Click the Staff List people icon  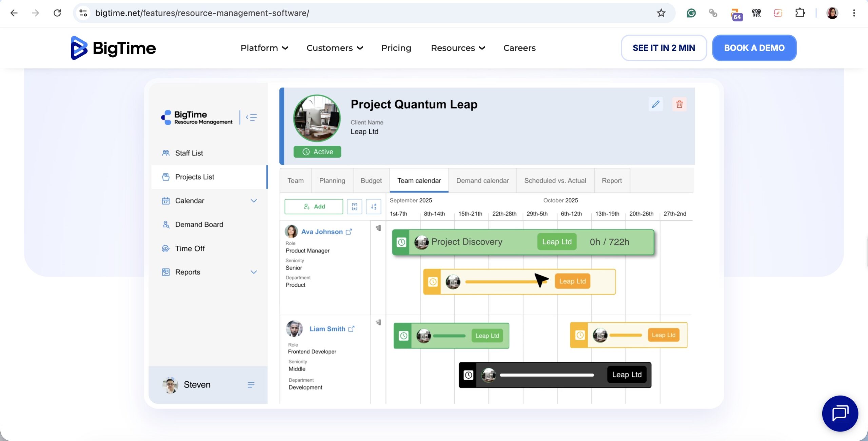[166, 153]
